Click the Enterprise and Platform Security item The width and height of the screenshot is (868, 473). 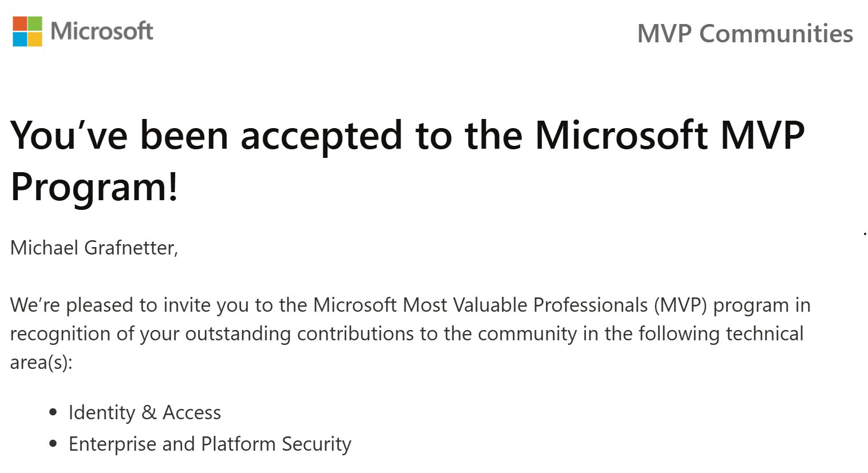click(x=210, y=444)
